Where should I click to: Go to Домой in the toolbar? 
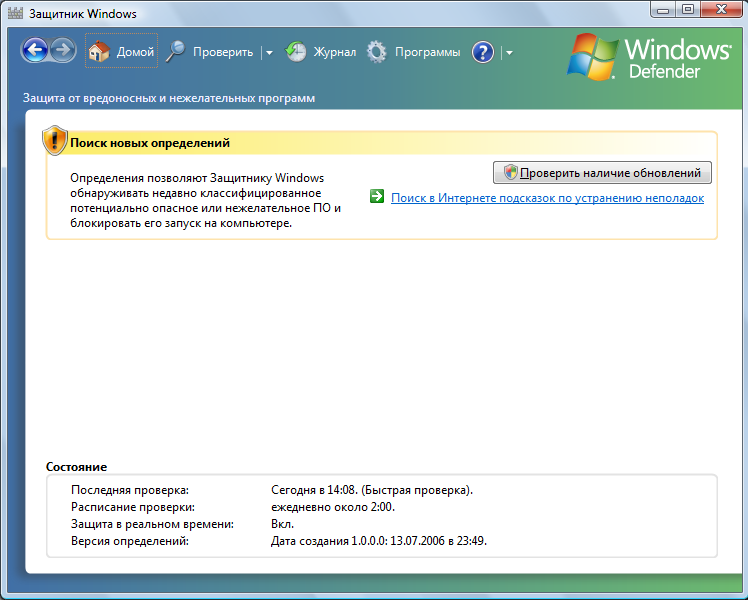tap(122, 51)
